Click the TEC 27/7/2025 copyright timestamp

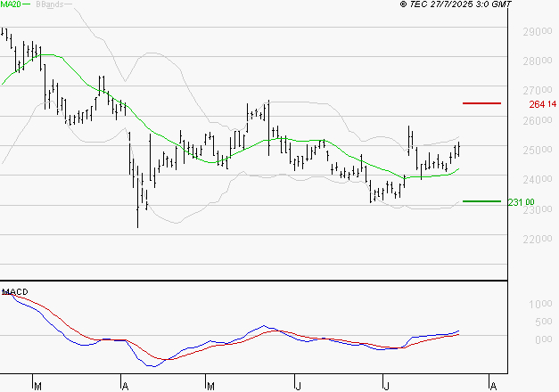point(456,4)
